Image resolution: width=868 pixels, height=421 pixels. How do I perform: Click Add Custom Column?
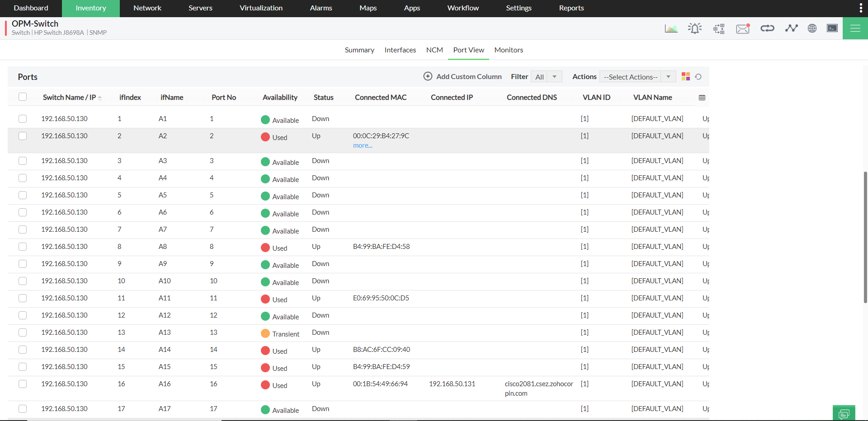[463, 77]
